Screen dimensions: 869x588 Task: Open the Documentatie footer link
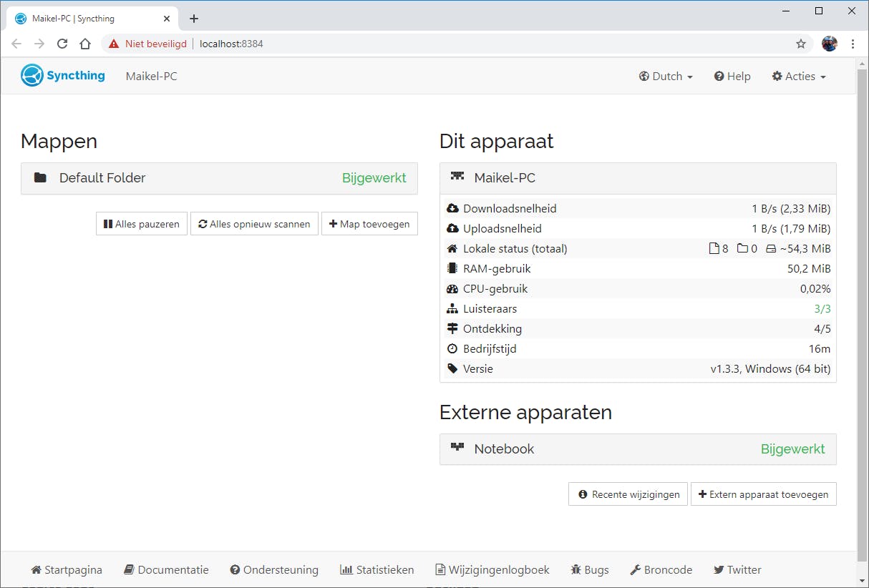coord(166,570)
